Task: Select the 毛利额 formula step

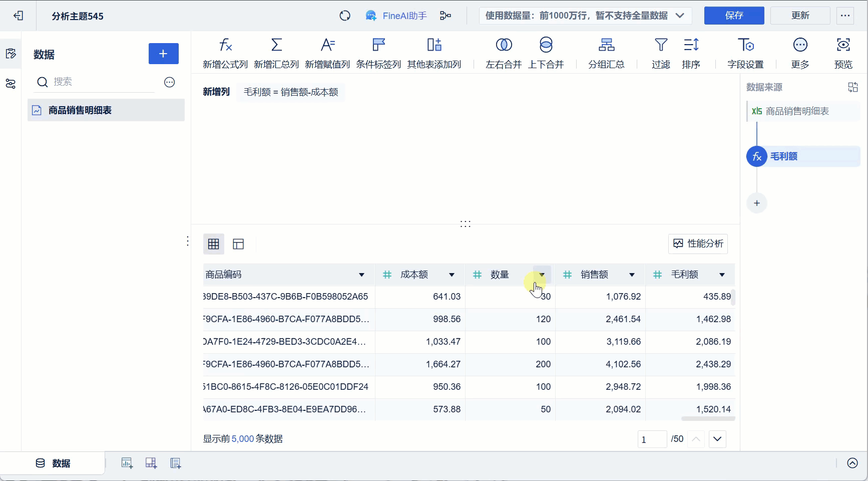Action: [803, 156]
